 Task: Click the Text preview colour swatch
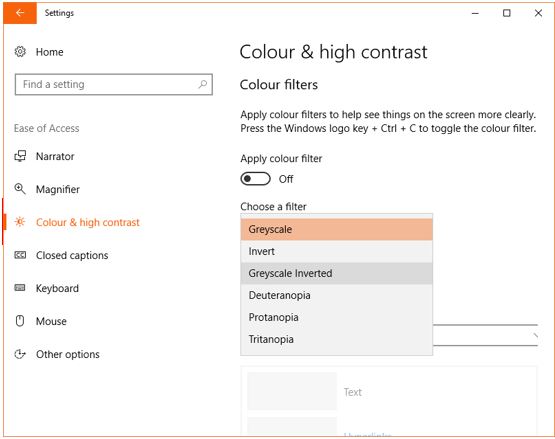tap(292, 391)
